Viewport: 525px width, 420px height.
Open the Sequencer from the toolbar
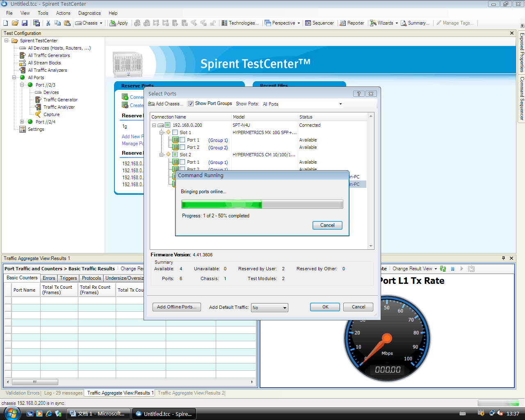pyautogui.click(x=320, y=23)
